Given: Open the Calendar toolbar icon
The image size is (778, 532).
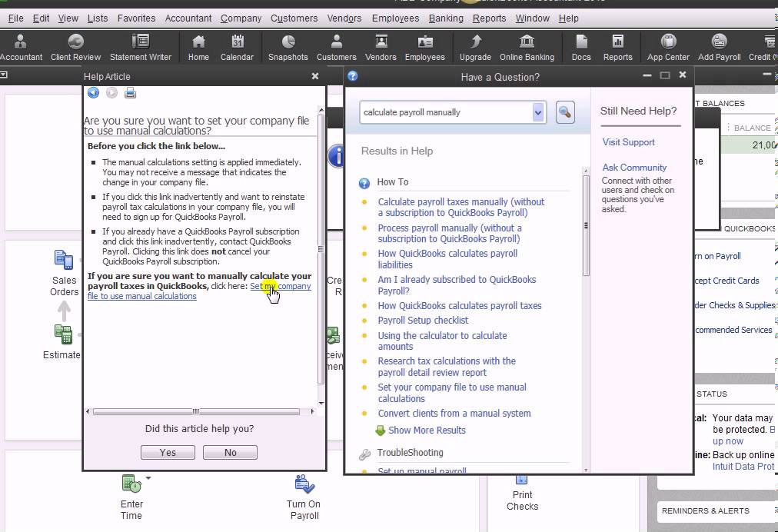Looking at the screenshot, I should pos(238,48).
